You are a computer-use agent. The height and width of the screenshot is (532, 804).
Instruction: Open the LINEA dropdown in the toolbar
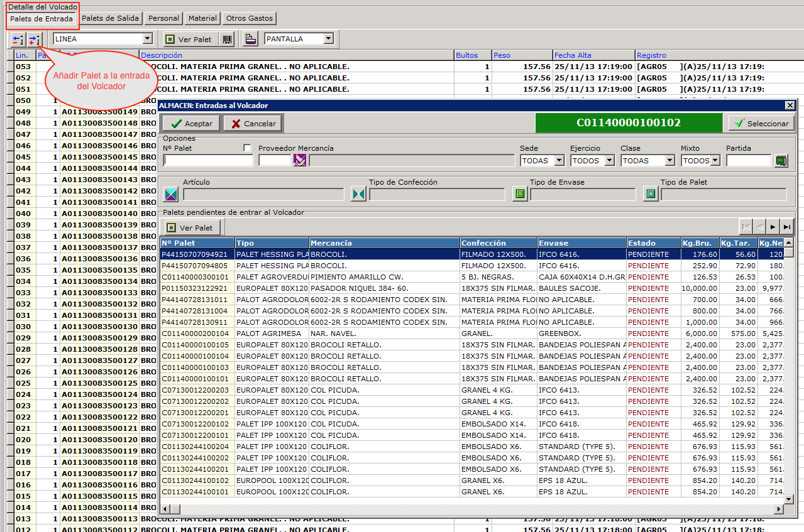[x=148, y=39]
